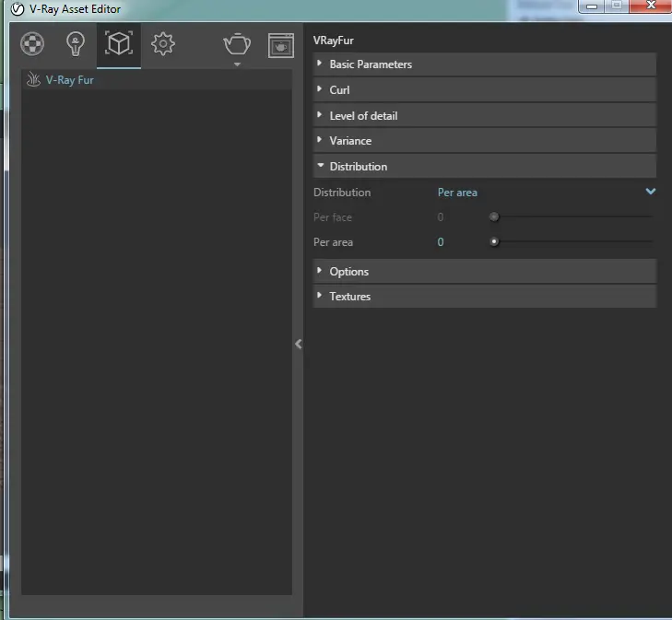Screen dimensions: 672x620
Task: Maximize the V-Ray Asset Editor window
Action: coord(617,6)
